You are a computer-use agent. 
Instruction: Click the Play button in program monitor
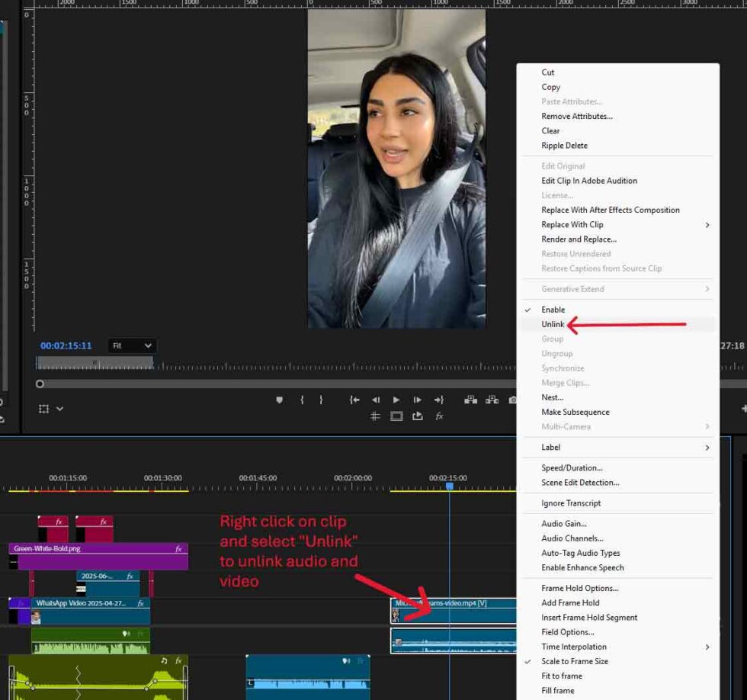click(396, 400)
